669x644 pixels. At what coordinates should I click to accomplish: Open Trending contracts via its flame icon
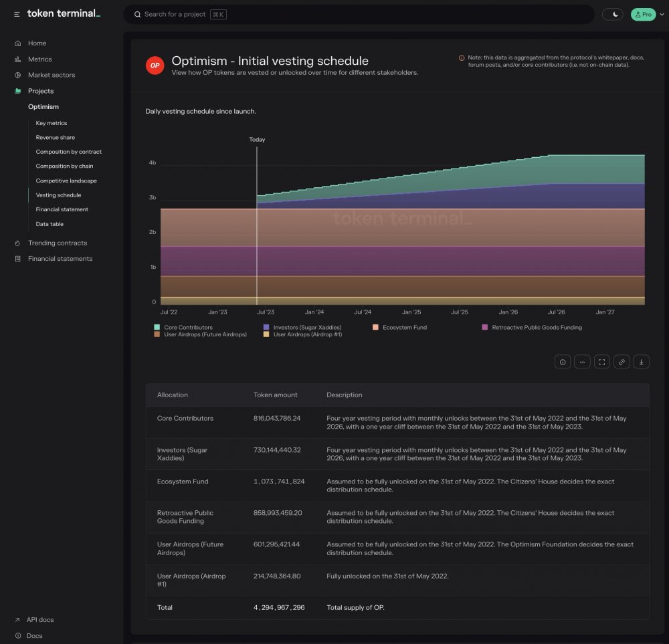tap(17, 243)
